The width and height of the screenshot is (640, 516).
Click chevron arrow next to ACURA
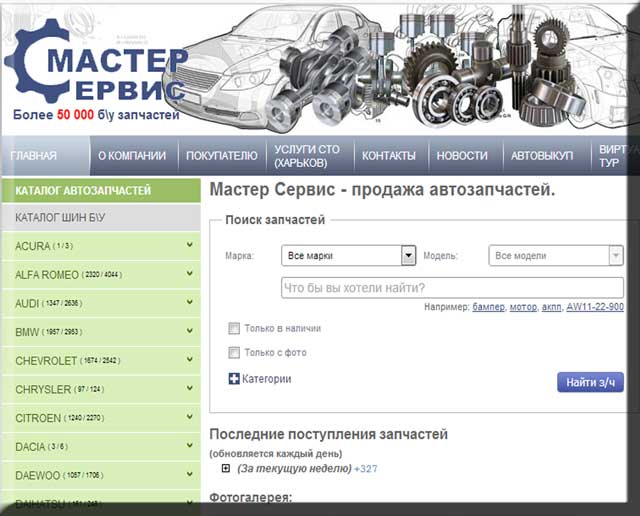[189, 245]
